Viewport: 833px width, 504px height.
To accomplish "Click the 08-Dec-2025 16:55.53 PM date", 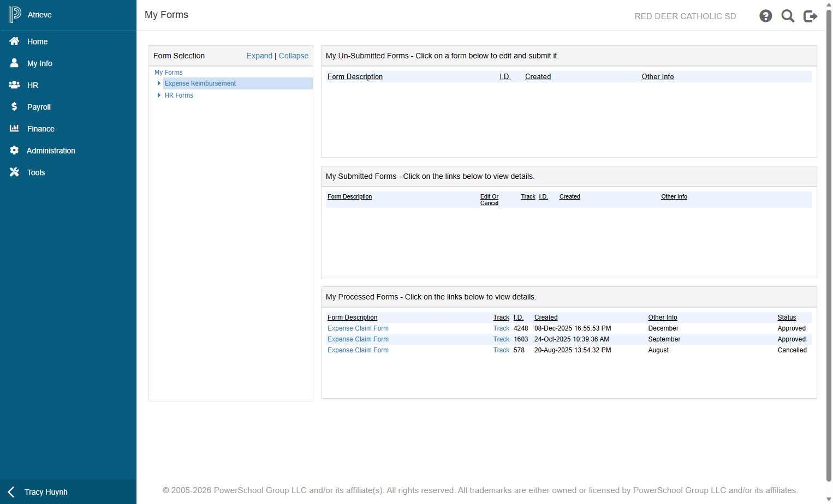I will 573,328.
